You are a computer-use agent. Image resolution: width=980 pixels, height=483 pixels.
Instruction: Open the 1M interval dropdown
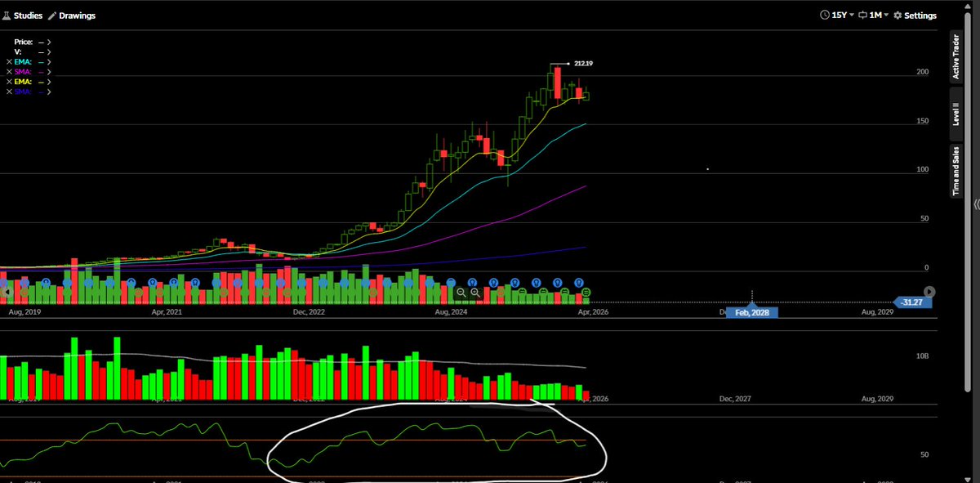point(874,16)
